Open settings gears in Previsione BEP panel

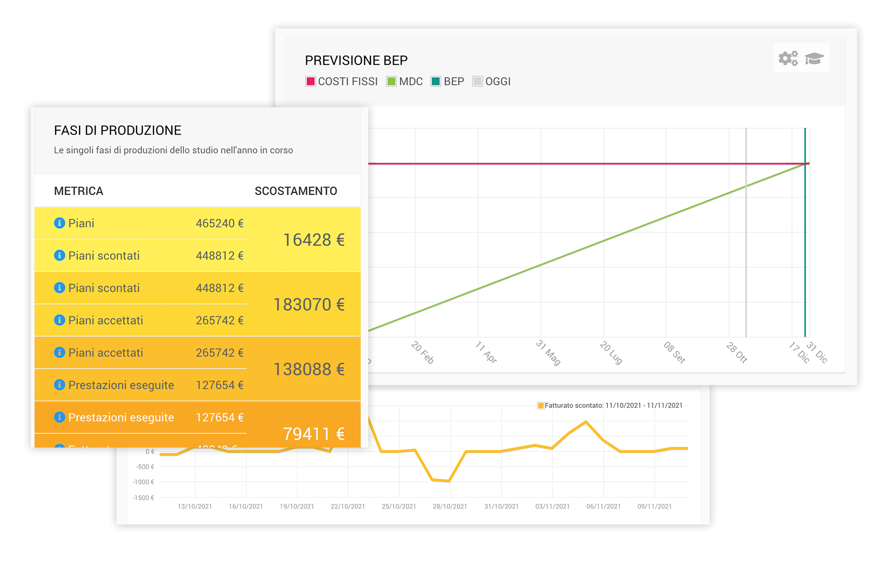click(x=788, y=59)
